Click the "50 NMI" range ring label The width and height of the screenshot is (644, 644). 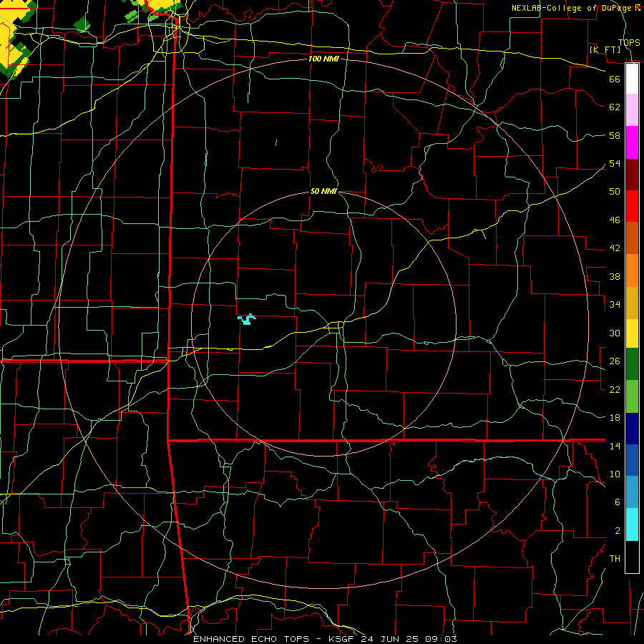(323, 191)
